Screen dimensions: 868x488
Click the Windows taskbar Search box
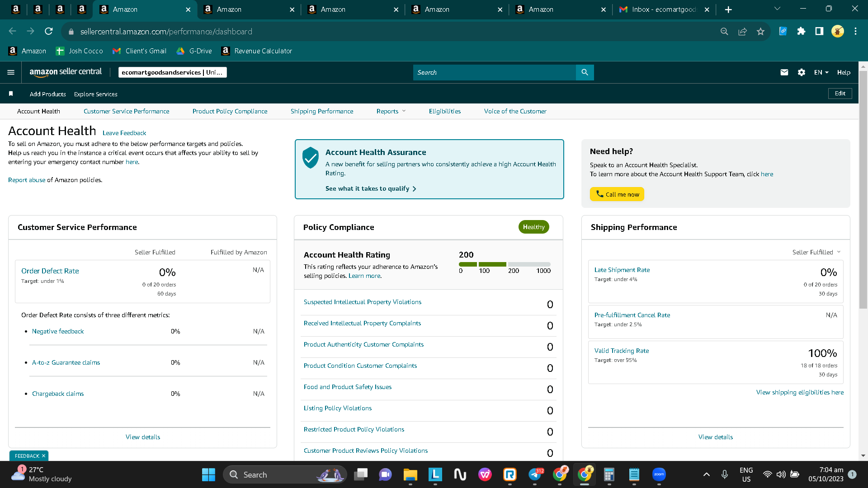[285, 474]
